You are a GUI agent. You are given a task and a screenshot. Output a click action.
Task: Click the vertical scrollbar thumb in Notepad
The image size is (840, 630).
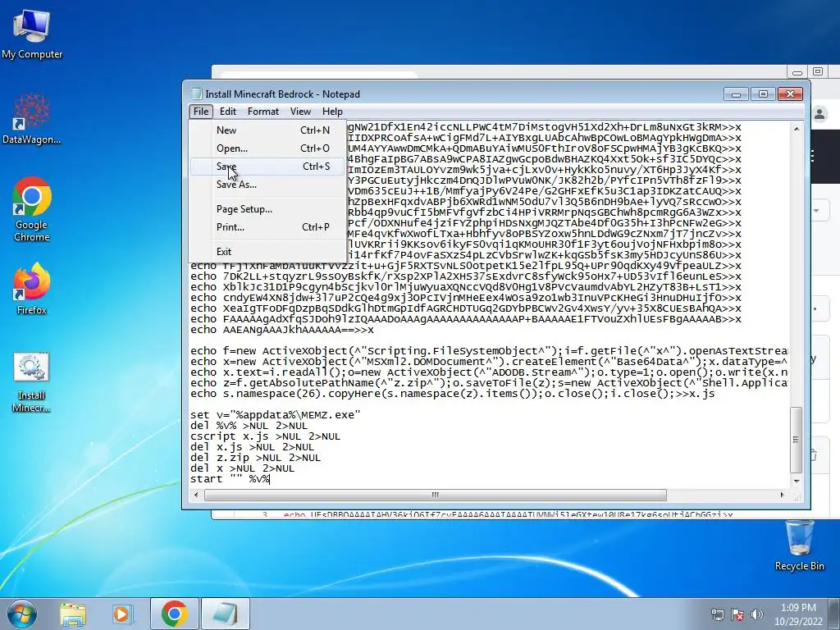797,440
